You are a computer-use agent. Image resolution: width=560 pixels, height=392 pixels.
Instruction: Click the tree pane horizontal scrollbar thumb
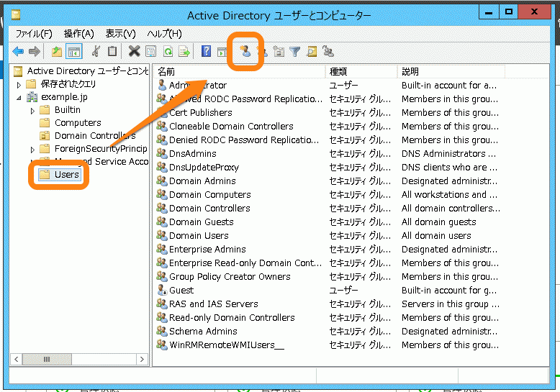tap(47, 359)
